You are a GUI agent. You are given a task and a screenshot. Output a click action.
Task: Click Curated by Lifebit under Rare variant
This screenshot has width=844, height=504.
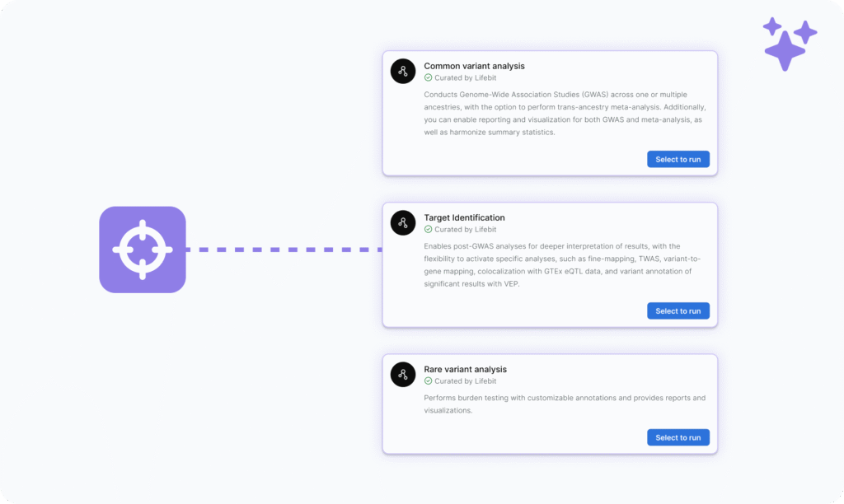pos(466,381)
